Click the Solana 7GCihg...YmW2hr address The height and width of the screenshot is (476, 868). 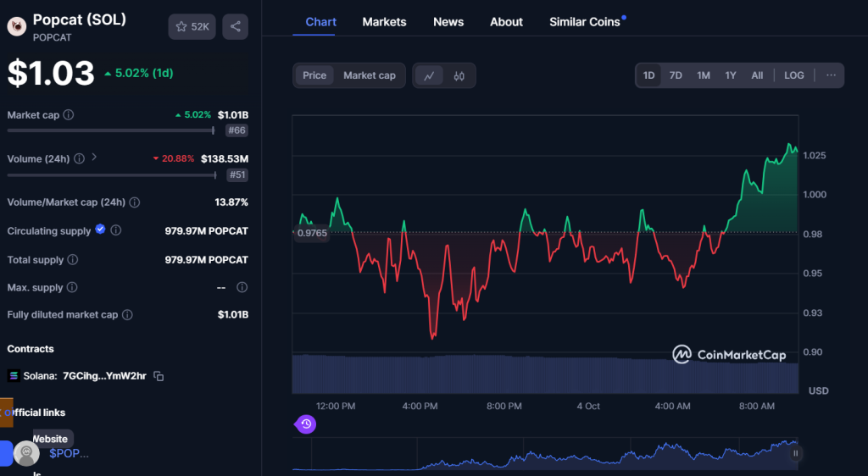pyautogui.click(x=104, y=376)
